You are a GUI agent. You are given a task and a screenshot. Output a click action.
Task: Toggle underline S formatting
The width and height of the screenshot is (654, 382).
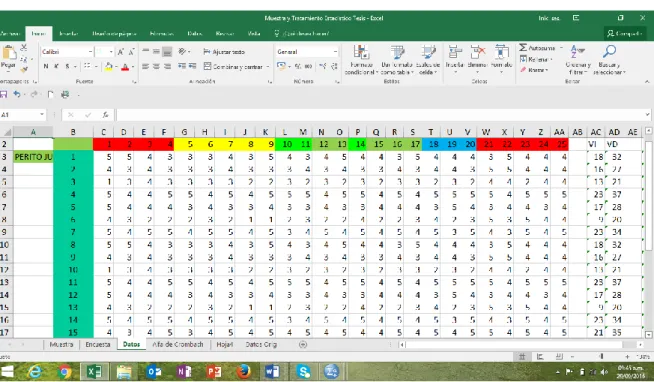(x=67, y=66)
